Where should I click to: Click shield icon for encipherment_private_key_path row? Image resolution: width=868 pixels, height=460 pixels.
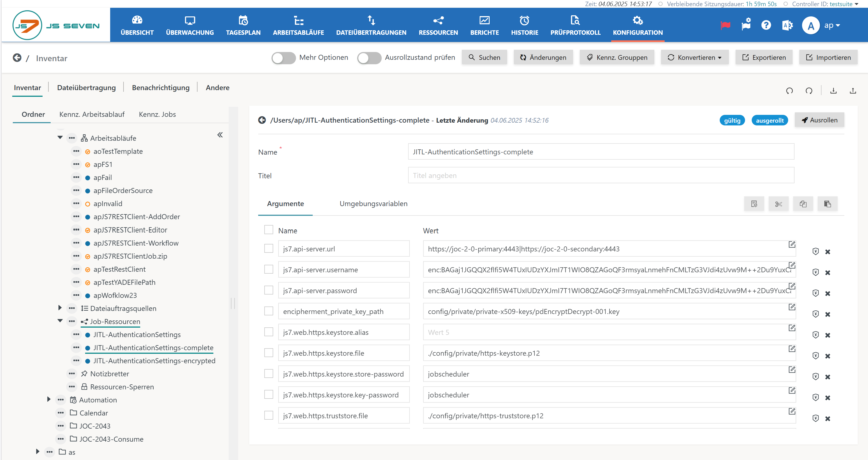[x=815, y=314]
